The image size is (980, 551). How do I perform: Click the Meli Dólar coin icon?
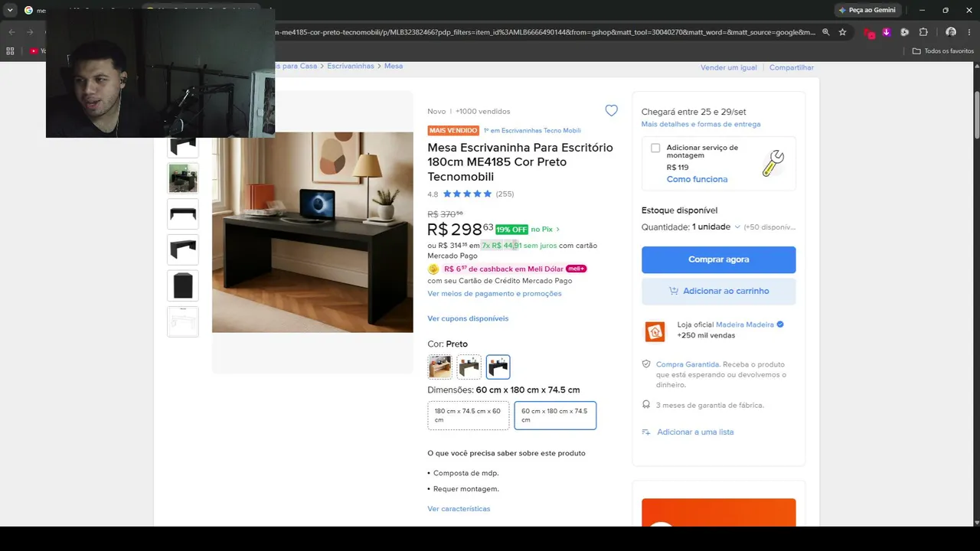point(433,269)
